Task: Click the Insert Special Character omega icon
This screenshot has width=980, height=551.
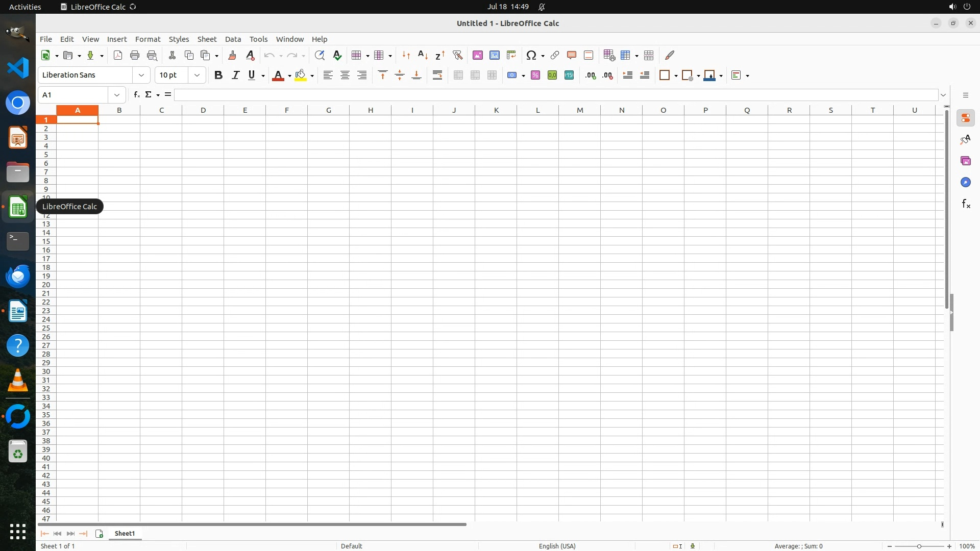Action: (531, 55)
